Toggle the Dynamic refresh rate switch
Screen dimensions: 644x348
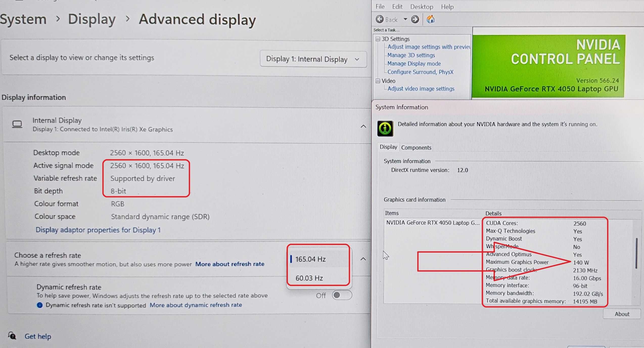(x=342, y=295)
